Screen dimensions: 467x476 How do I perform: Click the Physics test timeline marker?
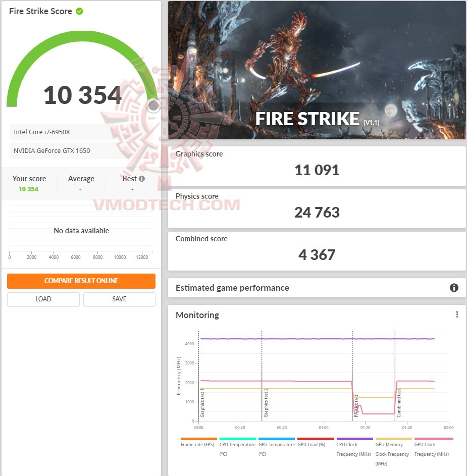click(356, 406)
